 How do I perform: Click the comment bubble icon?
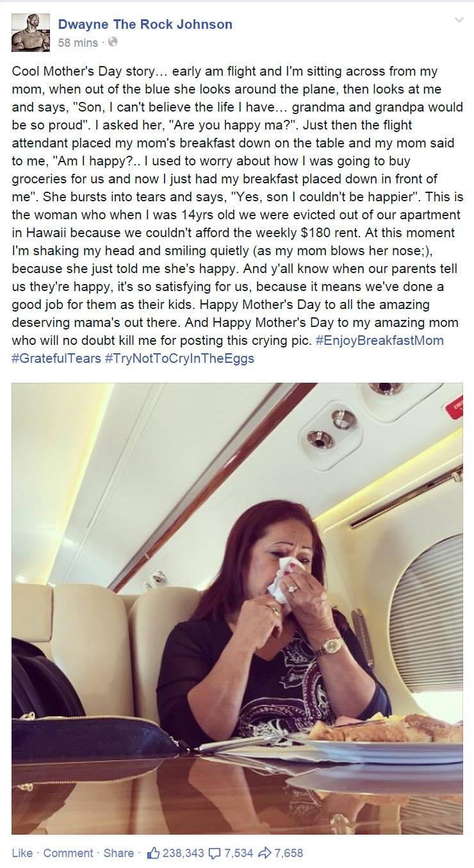click(215, 853)
